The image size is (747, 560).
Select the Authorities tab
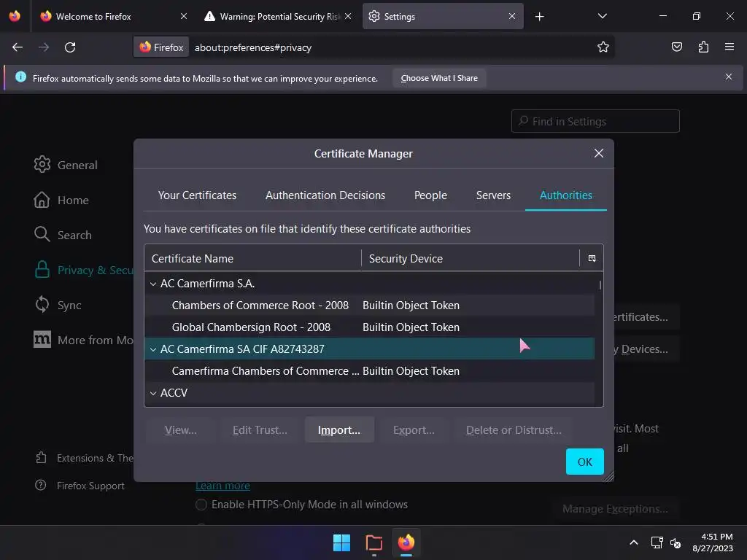(x=566, y=195)
